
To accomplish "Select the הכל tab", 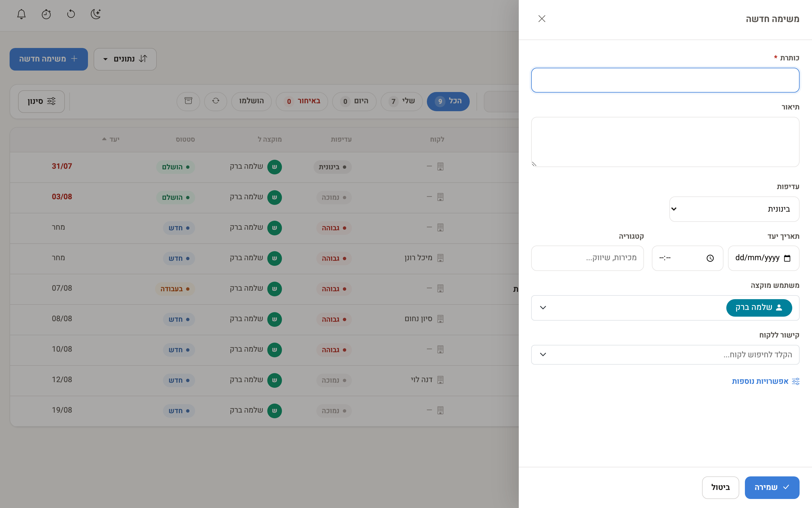I will [448, 101].
